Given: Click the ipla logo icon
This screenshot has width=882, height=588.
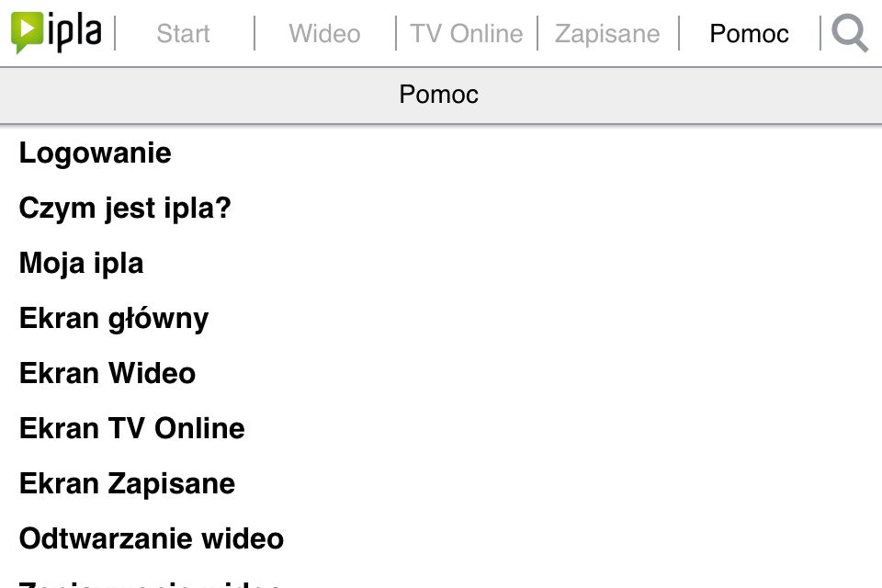Looking at the screenshot, I should click(x=56, y=33).
